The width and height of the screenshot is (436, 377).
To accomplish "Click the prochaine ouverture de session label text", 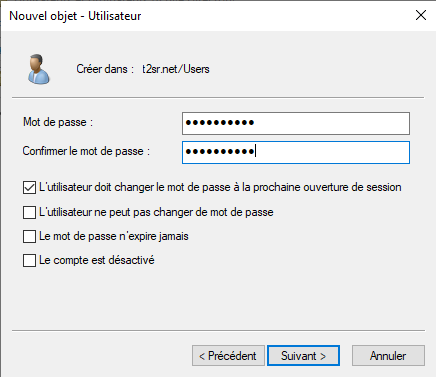I will pos(327,187).
